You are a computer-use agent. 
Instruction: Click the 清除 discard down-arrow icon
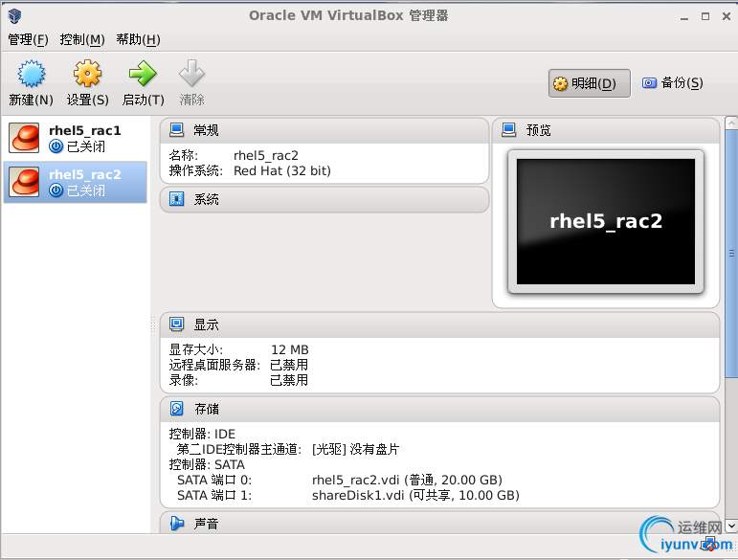coord(191,73)
